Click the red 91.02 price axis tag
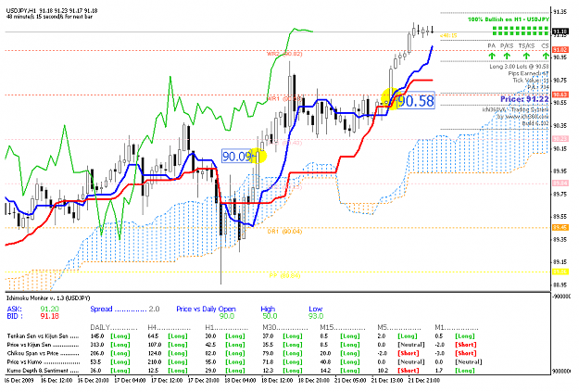This screenshot has height=392, width=579. click(560, 49)
